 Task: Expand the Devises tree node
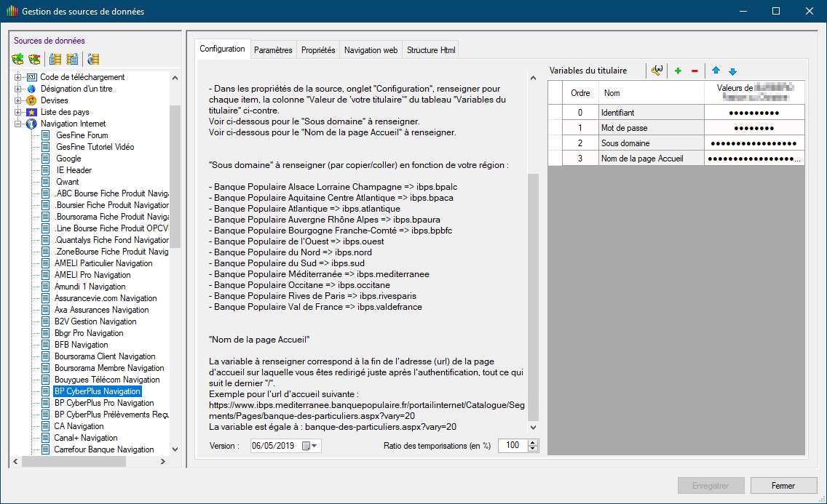pyautogui.click(x=18, y=100)
